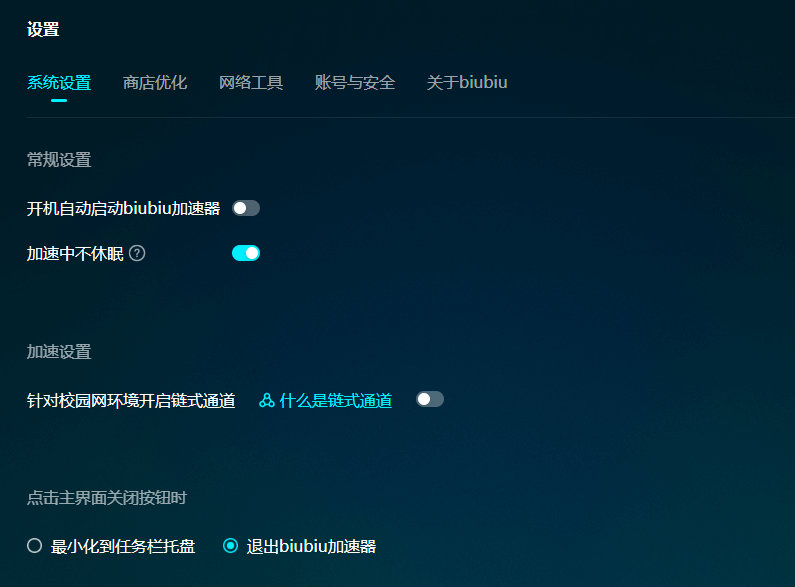
Task: Open the 什么是链式通道 link
Action: (x=336, y=400)
